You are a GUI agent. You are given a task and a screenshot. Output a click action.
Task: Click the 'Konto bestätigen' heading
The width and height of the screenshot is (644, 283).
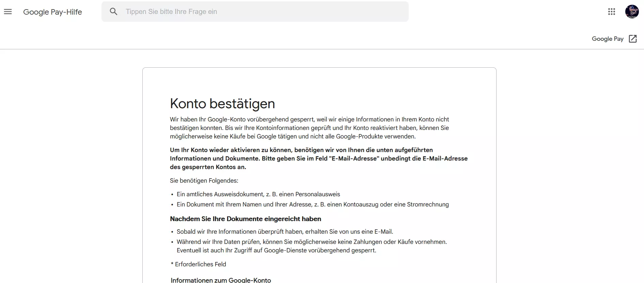(x=222, y=104)
